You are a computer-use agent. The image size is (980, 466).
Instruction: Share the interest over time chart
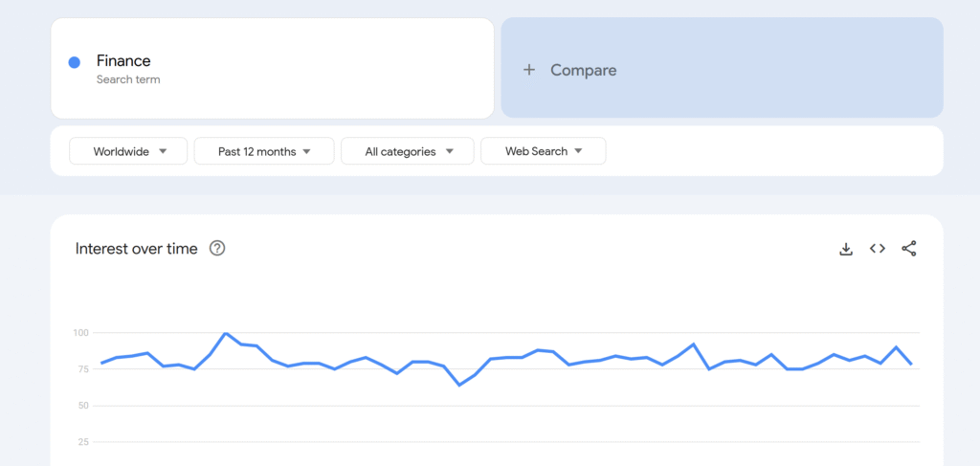[909, 249]
